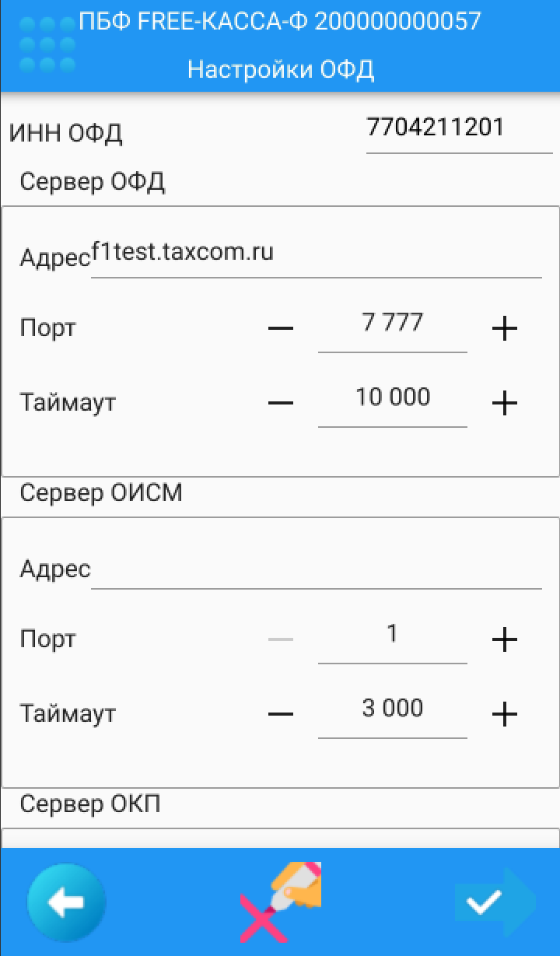Screen dimensions: 560x956
Task: Decrease the OISM server timeout
Action: pos(281,714)
